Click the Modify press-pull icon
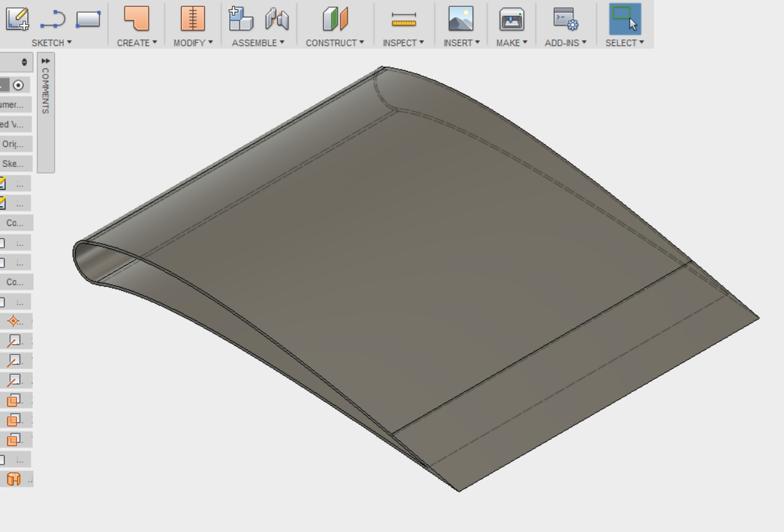The width and height of the screenshot is (784, 532). pyautogui.click(x=192, y=19)
